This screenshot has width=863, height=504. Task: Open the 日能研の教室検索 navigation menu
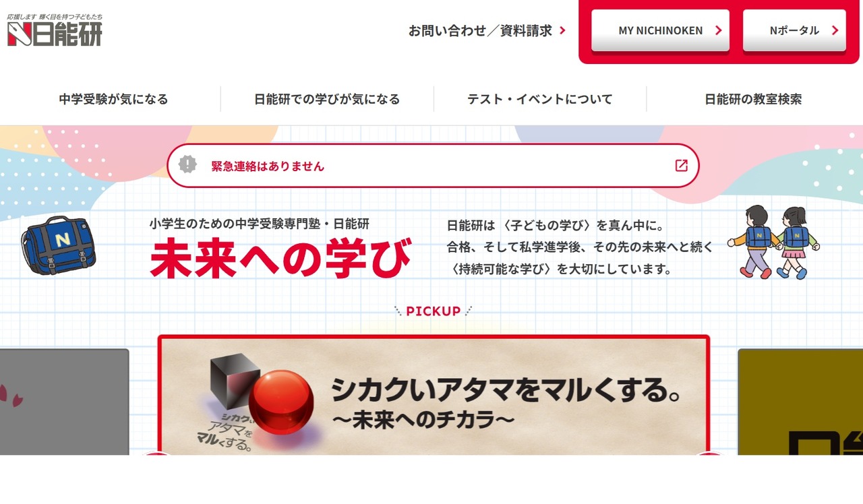(x=752, y=98)
